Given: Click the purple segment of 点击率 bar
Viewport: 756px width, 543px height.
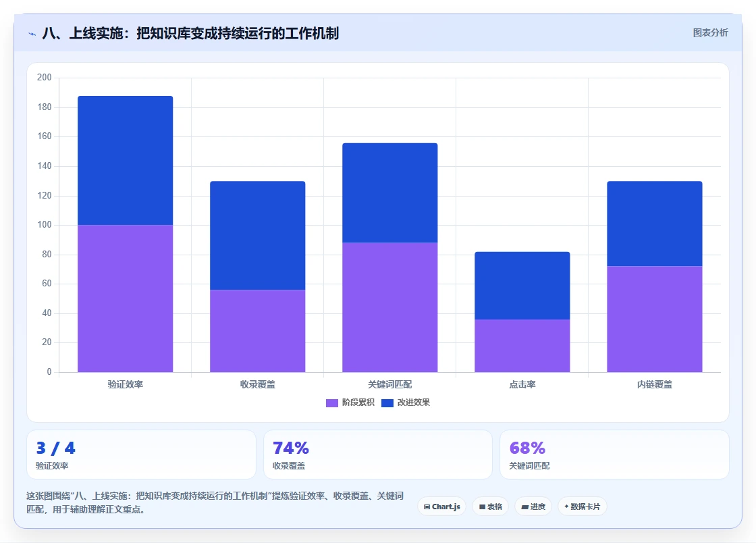Looking at the screenshot, I should (x=522, y=346).
